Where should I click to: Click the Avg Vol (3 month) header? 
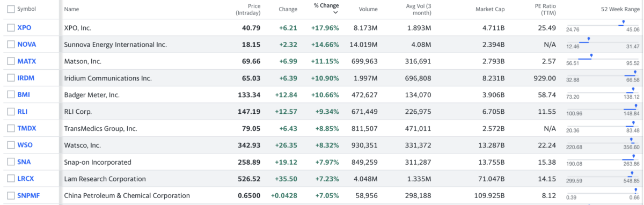coord(419,9)
